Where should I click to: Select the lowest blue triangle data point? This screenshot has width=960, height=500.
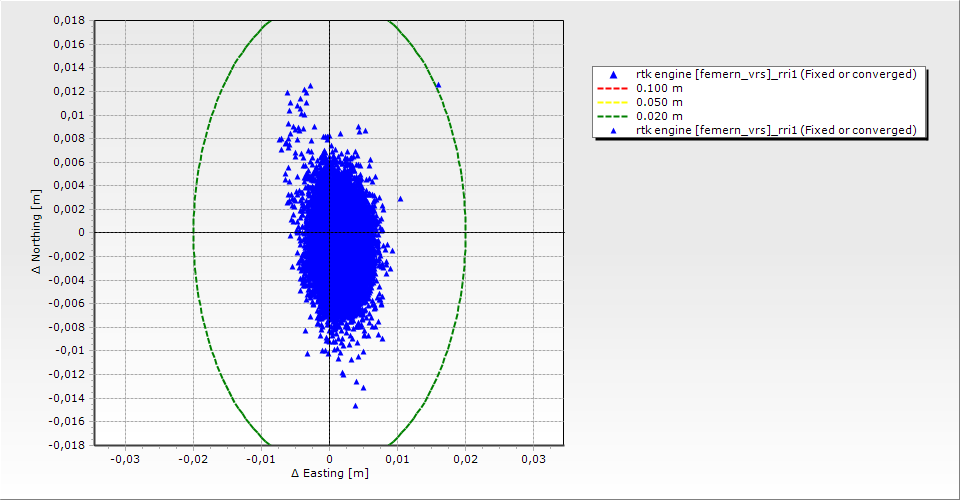pos(355,406)
